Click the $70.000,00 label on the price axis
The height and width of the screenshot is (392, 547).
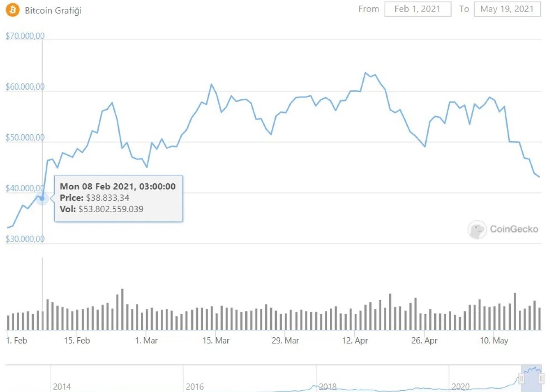click(x=25, y=36)
